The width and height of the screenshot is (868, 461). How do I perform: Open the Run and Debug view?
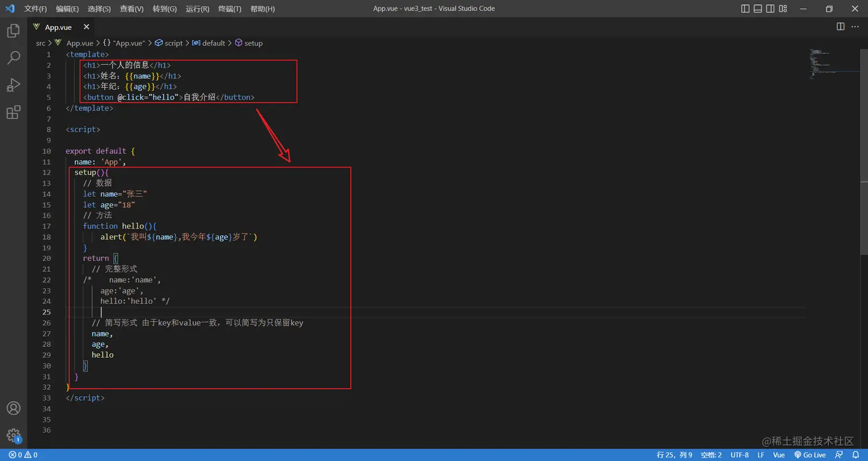[13, 85]
